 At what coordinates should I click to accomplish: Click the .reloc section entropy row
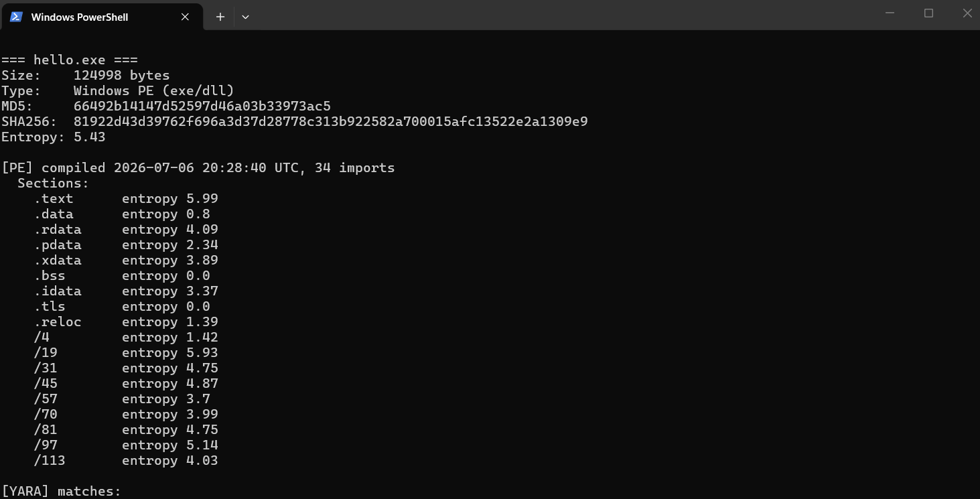click(x=126, y=322)
